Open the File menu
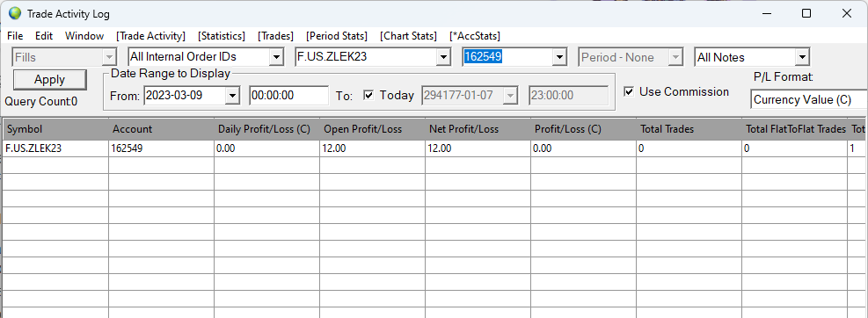868x318 pixels. tap(15, 36)
